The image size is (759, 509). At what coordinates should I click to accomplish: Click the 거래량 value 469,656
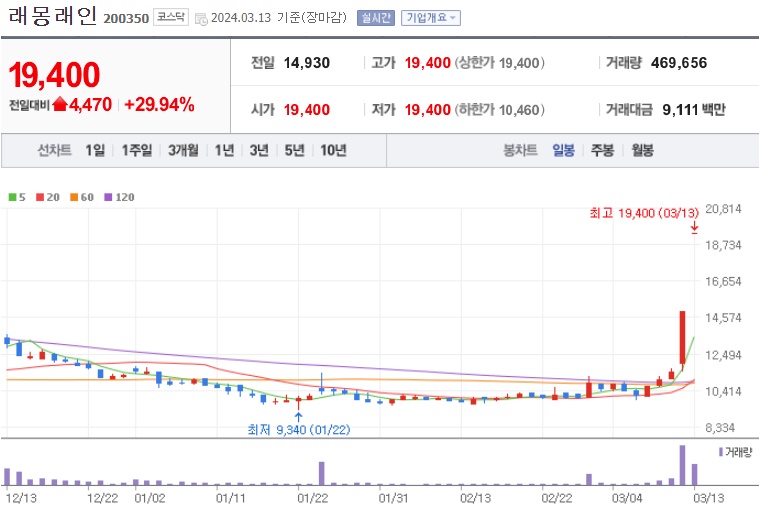[679, 63]
